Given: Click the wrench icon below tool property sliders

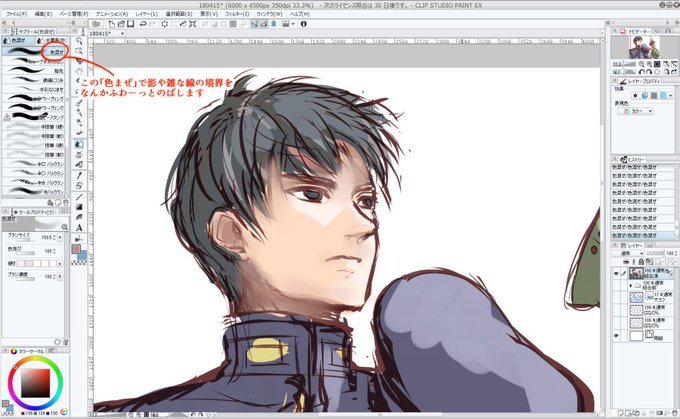Looking at the screenshot, I should pyautogui.click(x=65, y=342).
